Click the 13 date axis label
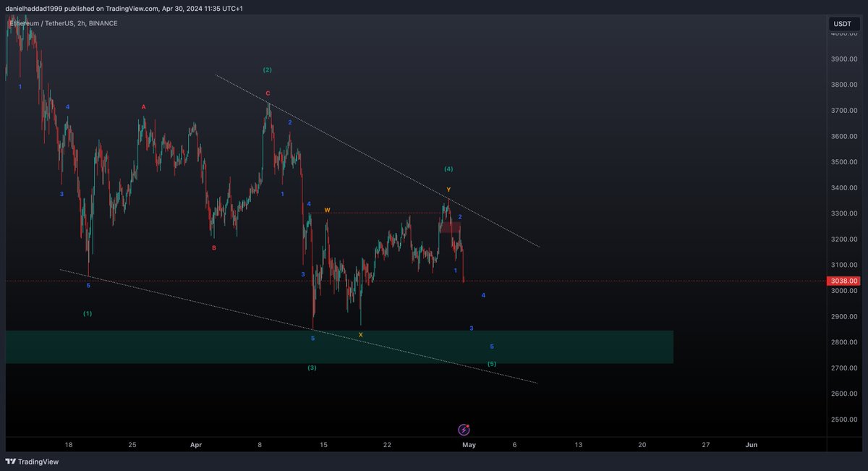This screenshot has height=471, width=868. [579, 445]
